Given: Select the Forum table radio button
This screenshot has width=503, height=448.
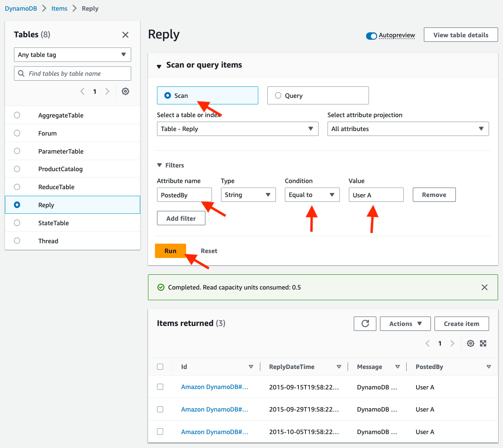Looking at the screenshot, I should point(17,133).
